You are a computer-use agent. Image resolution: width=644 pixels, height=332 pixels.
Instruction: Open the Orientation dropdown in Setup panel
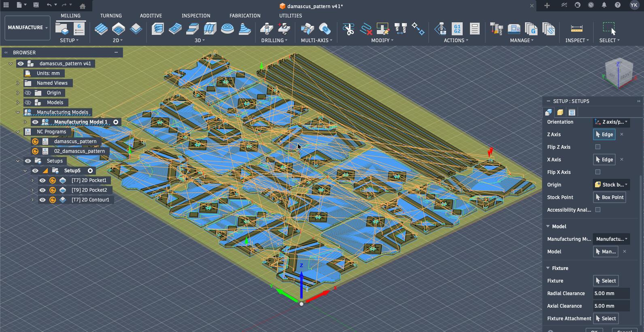[x=611, y=122]
